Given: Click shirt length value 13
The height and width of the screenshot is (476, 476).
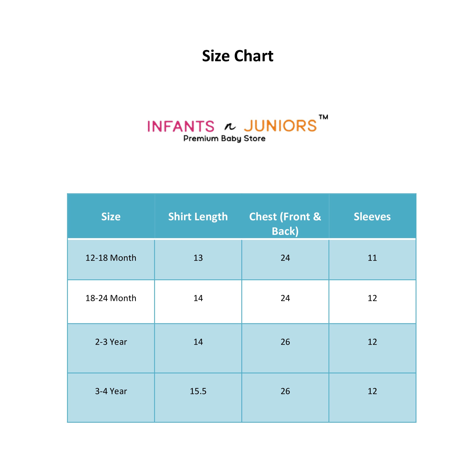Looking at the screenshot, I should [198, 258].
